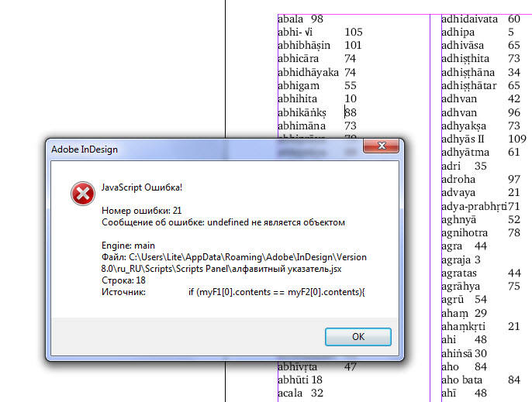This screenshot has height=402, width=532.
Task: Click the Adobe InDesign dialog title bar
Action: [x=203, y=149]
